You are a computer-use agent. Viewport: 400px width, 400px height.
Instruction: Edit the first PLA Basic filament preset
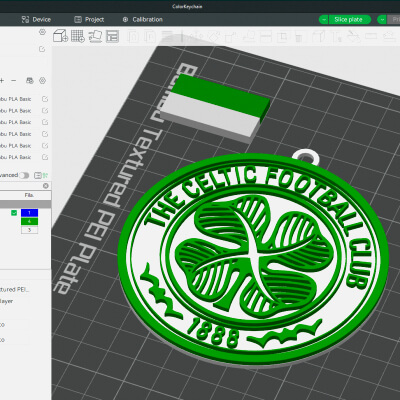pos(45,99)
